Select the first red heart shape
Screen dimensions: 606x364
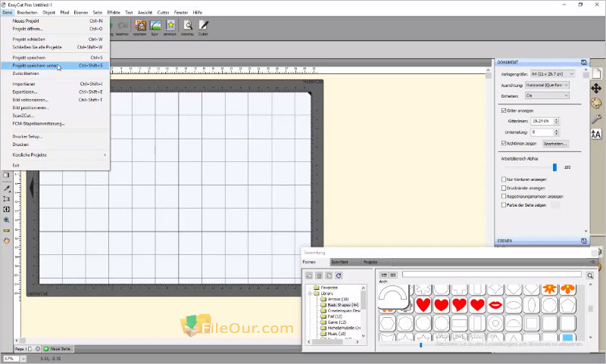coord(423,305)
